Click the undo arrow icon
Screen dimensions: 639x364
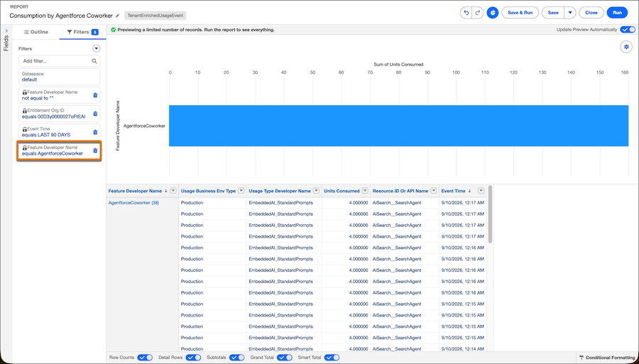pos(466,13)
